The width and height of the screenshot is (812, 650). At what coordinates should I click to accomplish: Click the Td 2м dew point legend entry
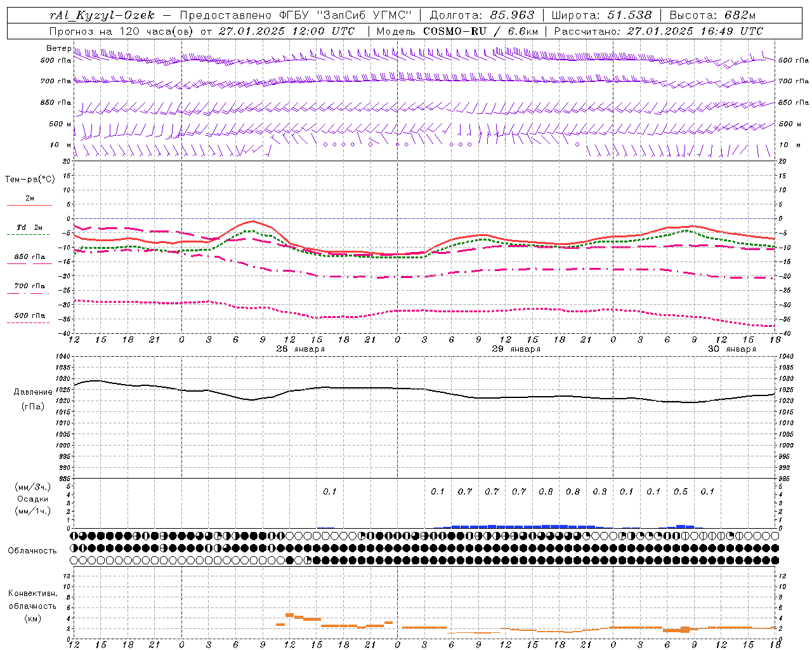click(29, 227)
